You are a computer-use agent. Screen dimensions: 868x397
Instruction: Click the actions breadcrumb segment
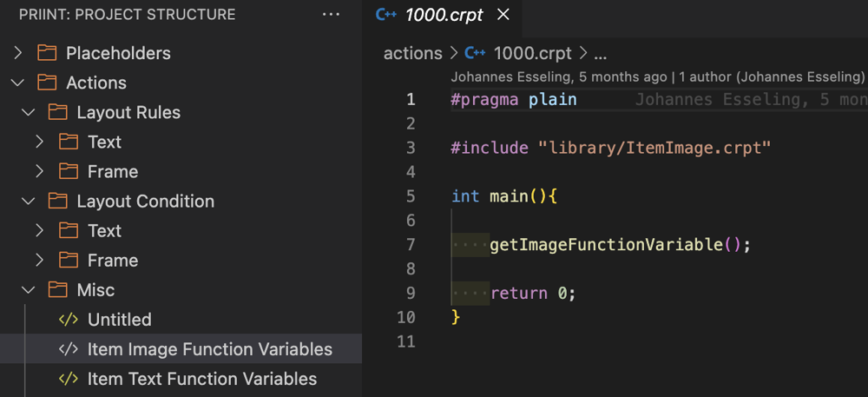click(x=412, y=53)
